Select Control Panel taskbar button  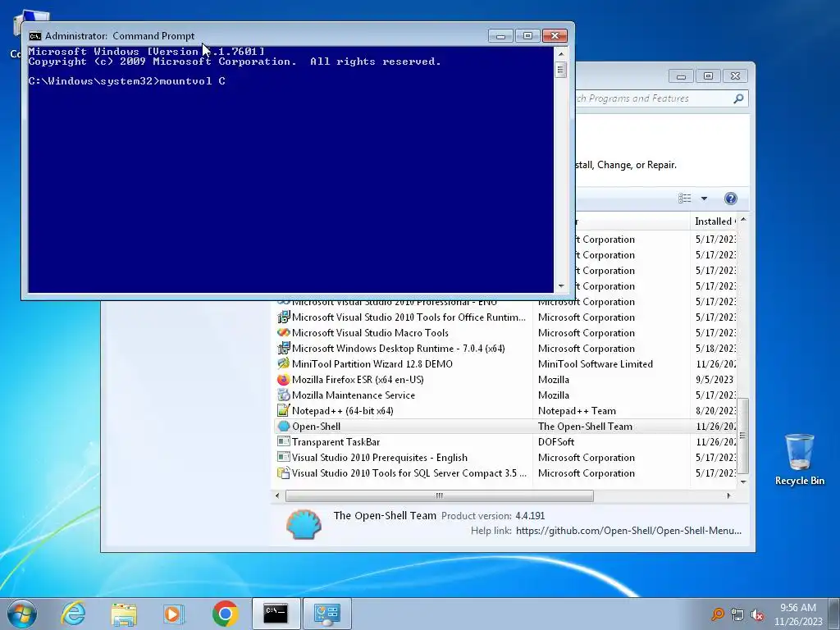pos(327,614)
